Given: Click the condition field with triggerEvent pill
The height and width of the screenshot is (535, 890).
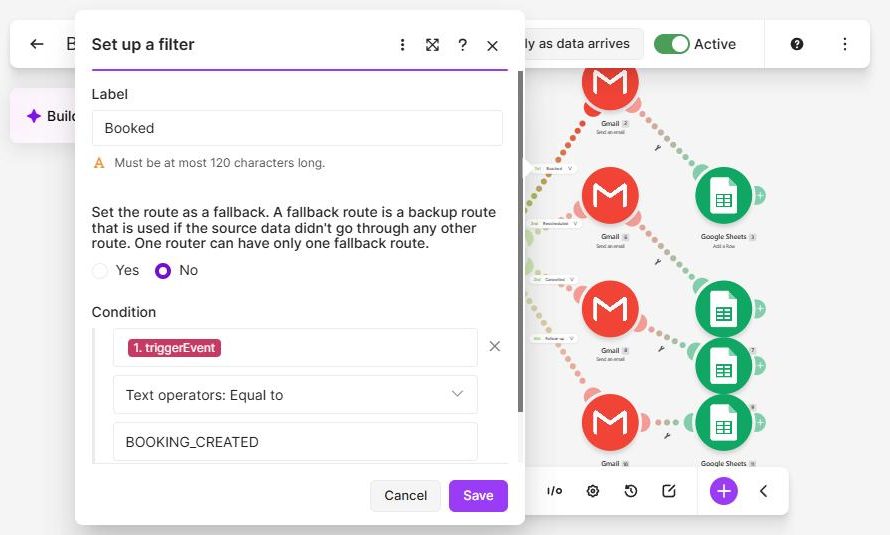Looking at the screenshot, I should [295, 347].
